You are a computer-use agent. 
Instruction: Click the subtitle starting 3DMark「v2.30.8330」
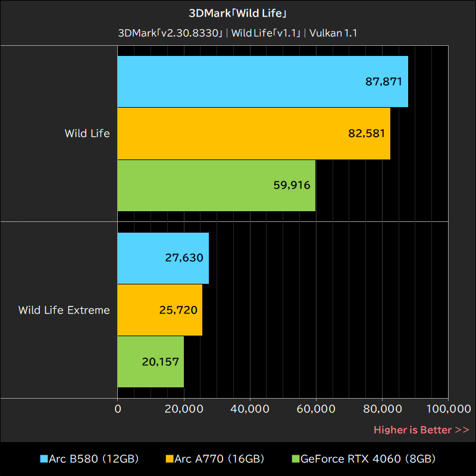click(x=237, y=33)
